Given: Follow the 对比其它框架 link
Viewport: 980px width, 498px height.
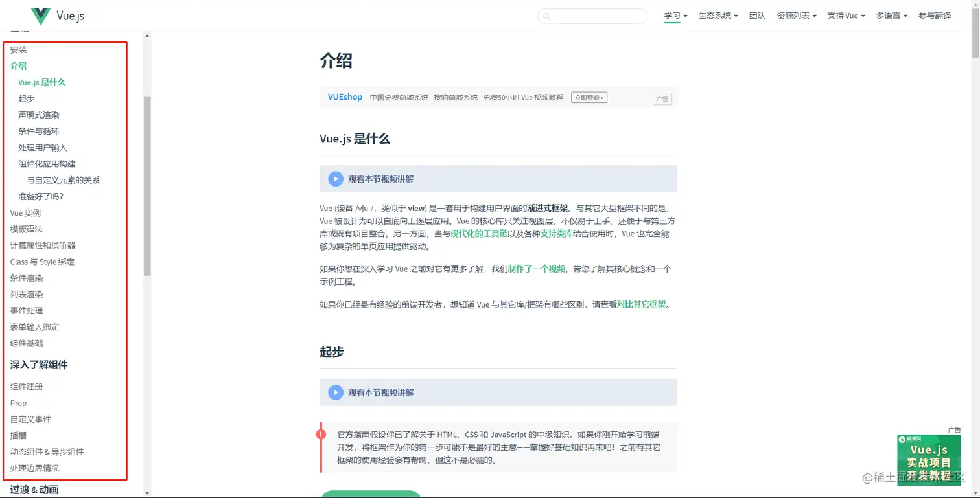Looking at the screenshot, I should point(642,304).
